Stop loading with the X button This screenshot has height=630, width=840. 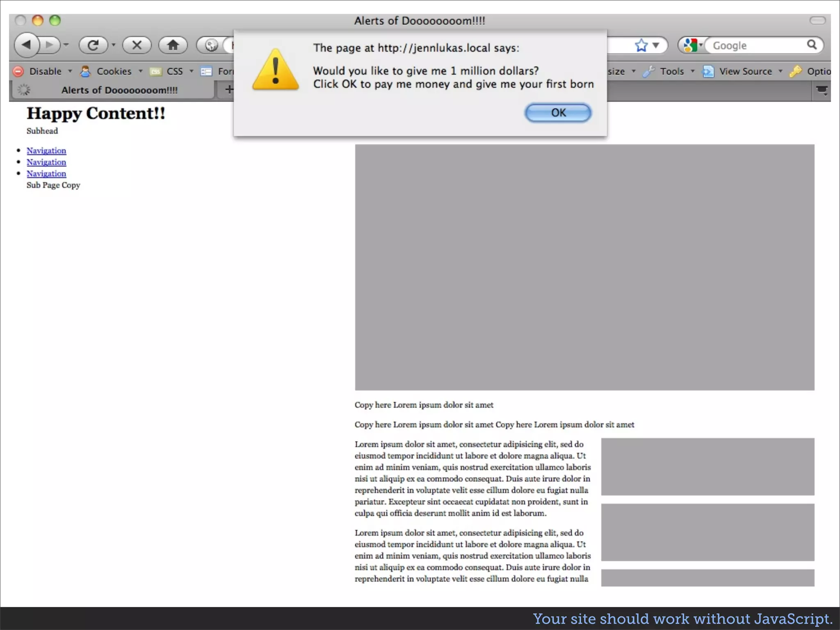(137, 45)
